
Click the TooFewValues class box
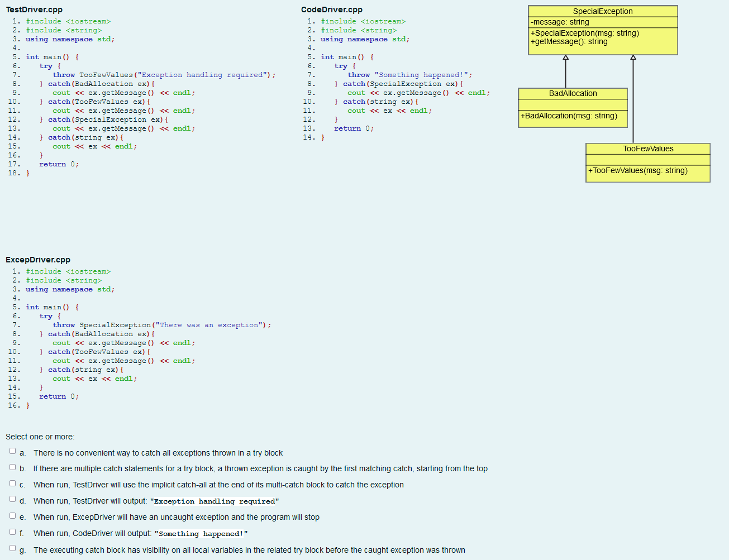tap(647, 161)
